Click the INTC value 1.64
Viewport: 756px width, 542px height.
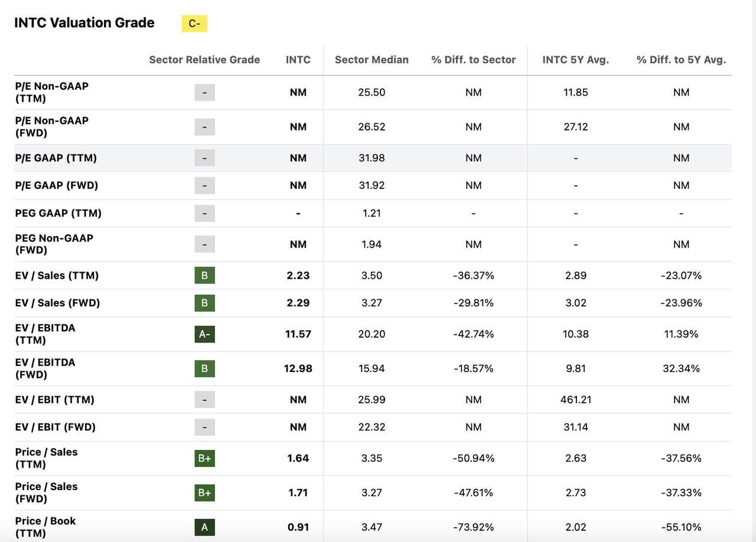tap(298, 458)
